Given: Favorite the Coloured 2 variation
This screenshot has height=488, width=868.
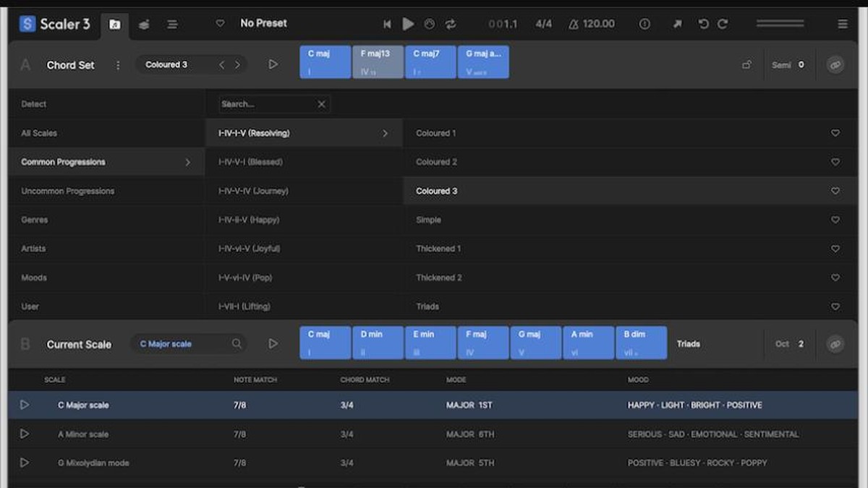Looking at the screenshot, I should pos(835,162).
